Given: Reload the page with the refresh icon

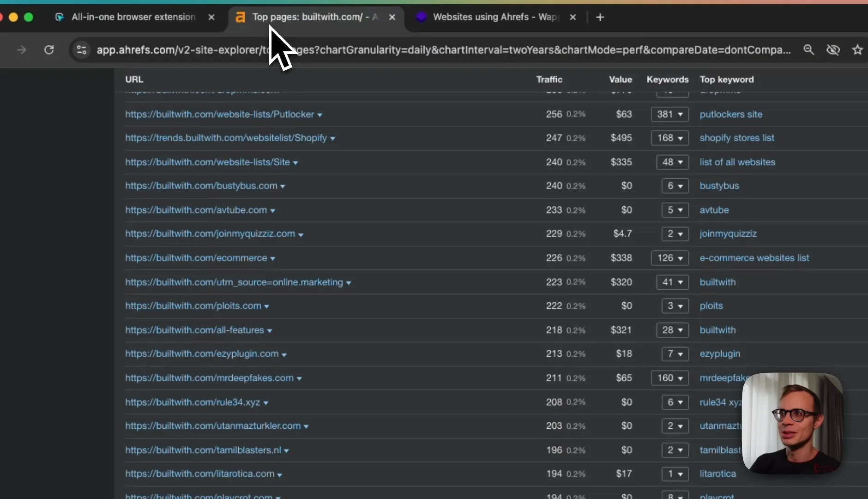Looking at the screenshot, I should tap(49, 50).
